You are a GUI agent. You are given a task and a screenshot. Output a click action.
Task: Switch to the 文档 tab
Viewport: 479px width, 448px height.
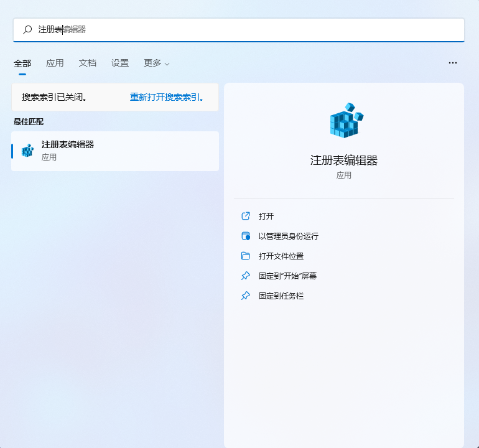(x=87, y=63)
